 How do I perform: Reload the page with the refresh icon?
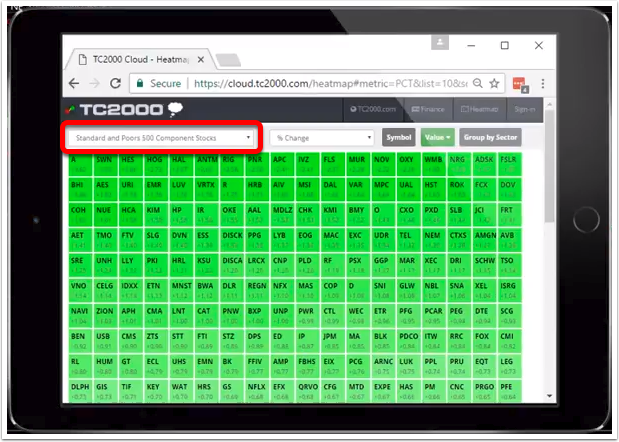click(115, 83)
